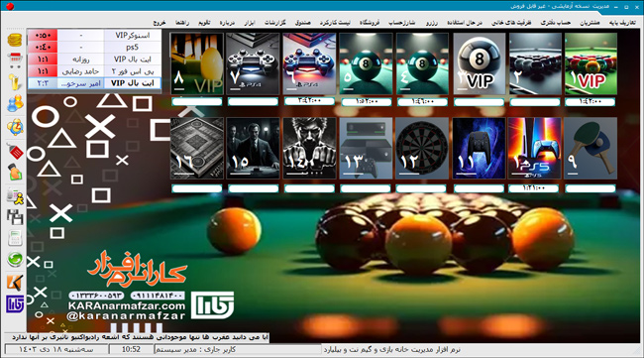Click the alarm clock icon
The height and width of the screenshot is (358, 644).
(x=15, y=127)
